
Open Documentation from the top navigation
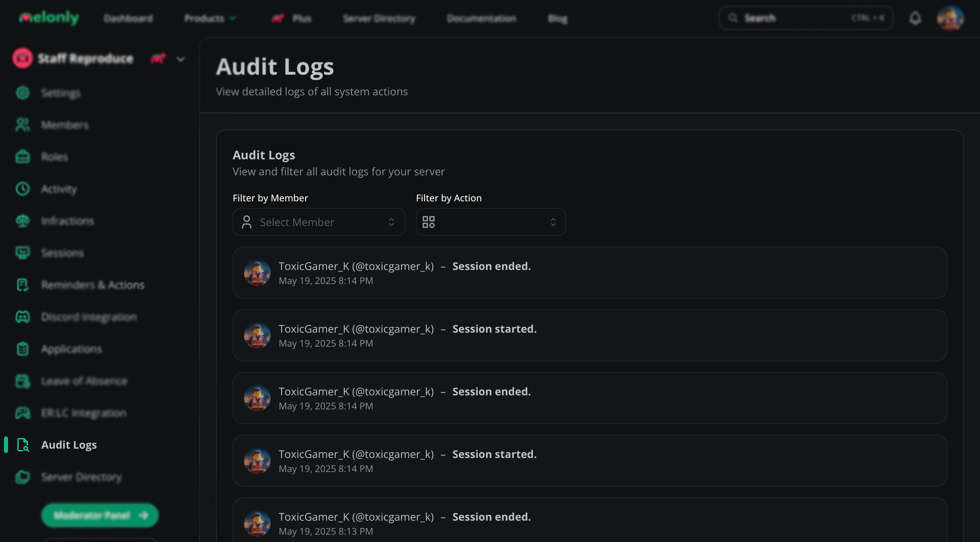pyautogui.click(x=481, y=18)
